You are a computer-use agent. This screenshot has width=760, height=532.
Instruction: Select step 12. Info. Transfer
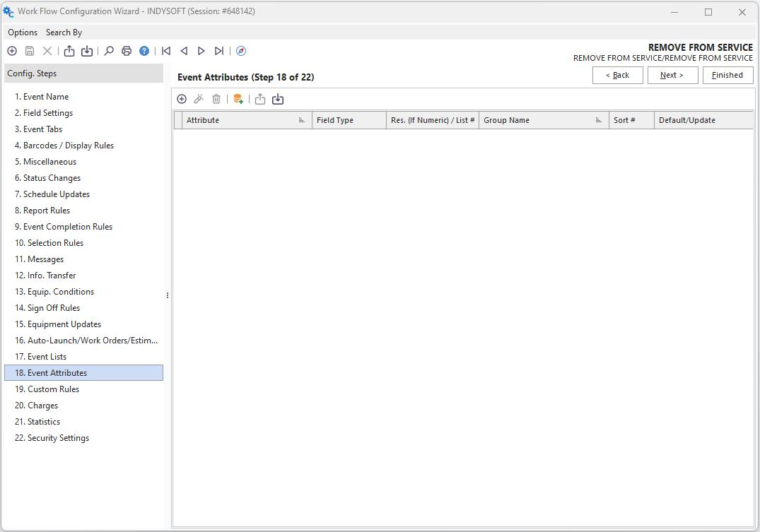pyautogui.click(x=83, y=276)
